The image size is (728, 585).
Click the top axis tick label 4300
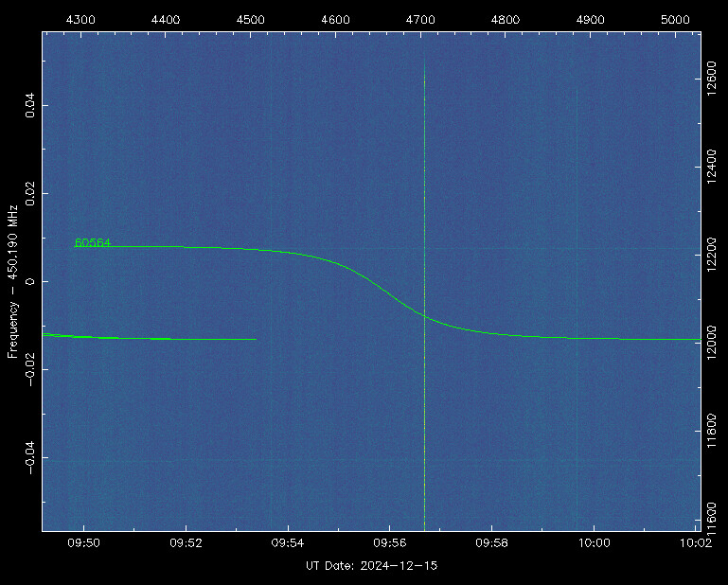(x=80, y=20)
